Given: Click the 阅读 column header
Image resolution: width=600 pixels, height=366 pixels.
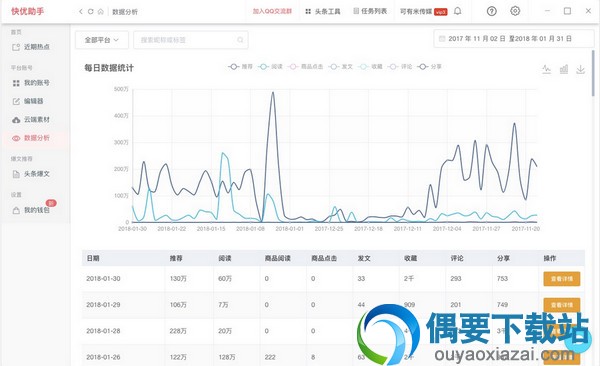Looking at the screenshot, I should point(225,258).
